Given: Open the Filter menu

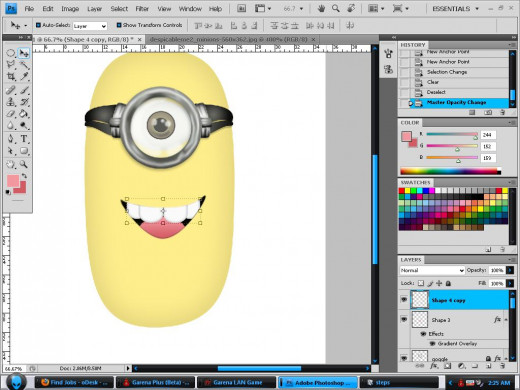Looking at the screenshot, I should [x=142, y=9].
